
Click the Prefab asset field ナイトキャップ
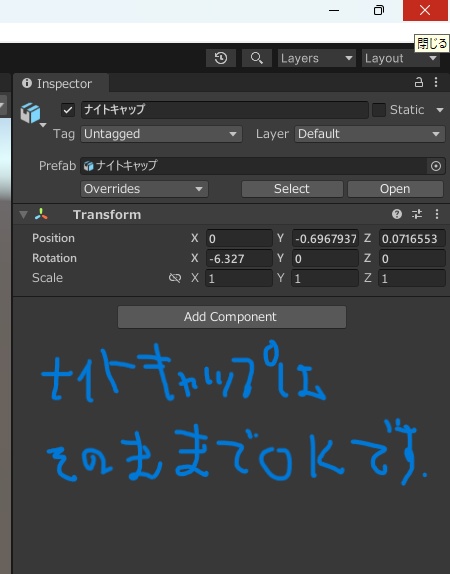coord(253,166)
